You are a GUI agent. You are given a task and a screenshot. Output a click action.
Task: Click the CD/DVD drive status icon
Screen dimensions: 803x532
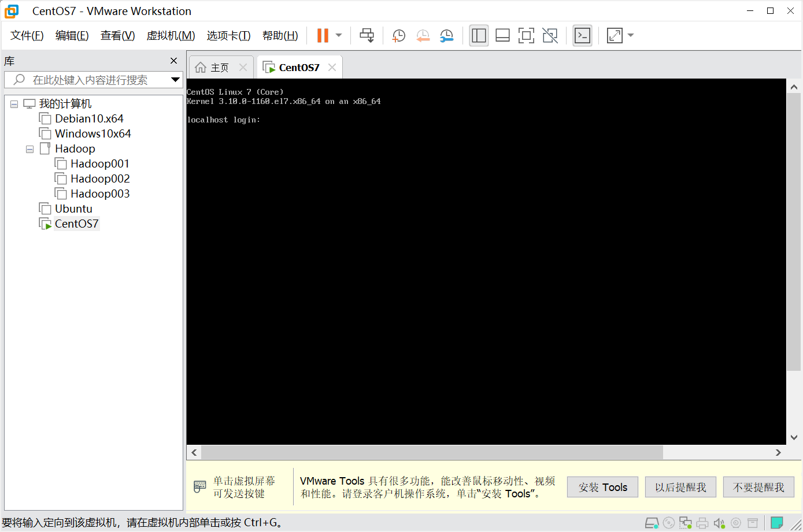668,523
